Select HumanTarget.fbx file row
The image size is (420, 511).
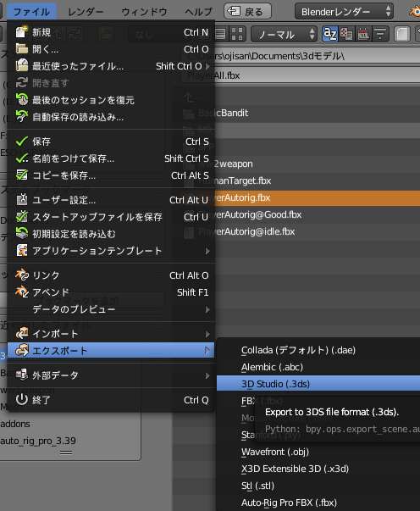click(x=296, y=181)
